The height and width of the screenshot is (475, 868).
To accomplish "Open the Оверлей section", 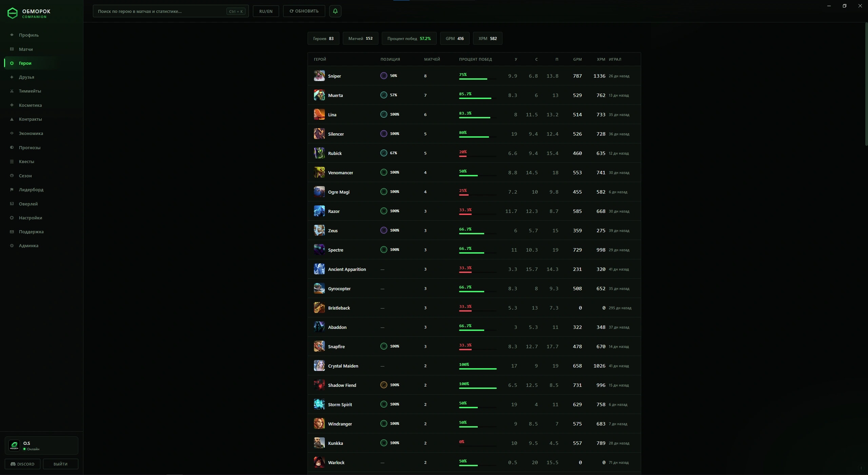I will pyautogui.click(x=42, y=204).
